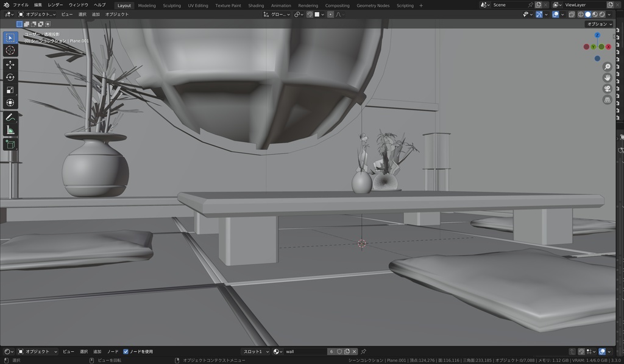
Task: Switch to the Shading workspace tab
Action: pos(256,5)
